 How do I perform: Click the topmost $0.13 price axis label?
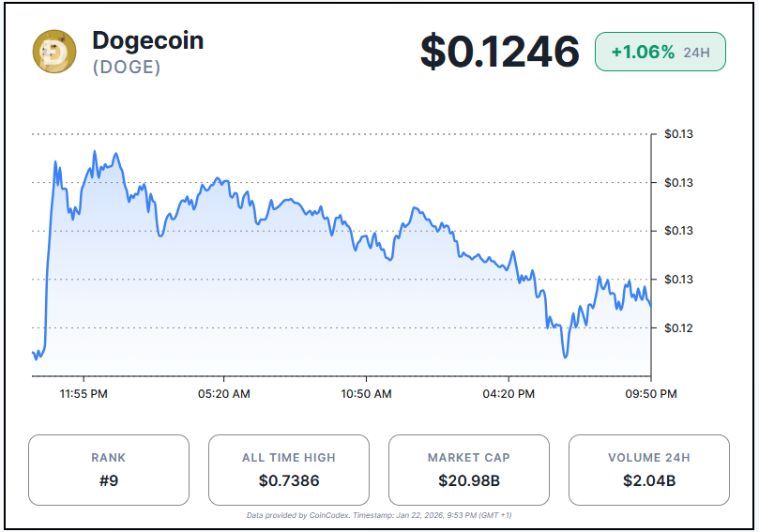click(678, 134)
